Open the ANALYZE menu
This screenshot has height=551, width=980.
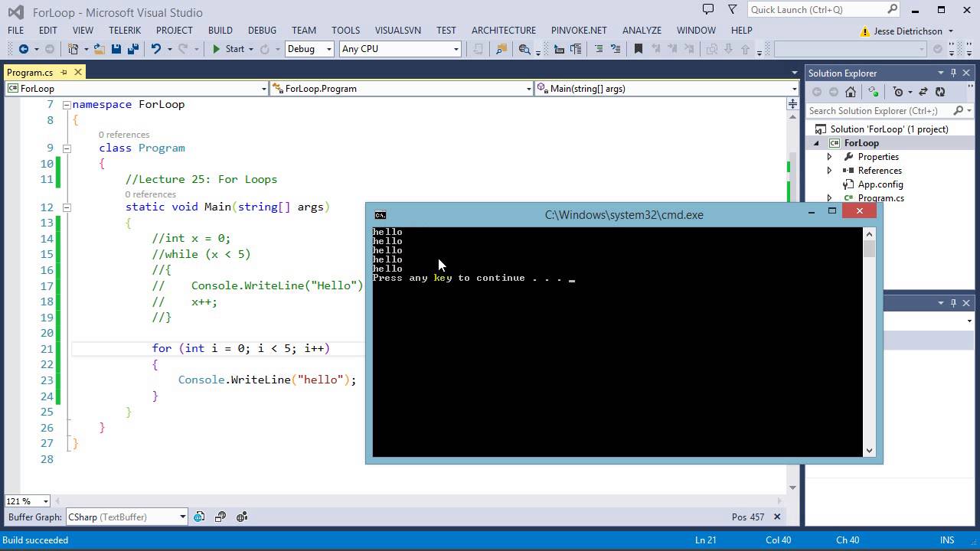coord(642,31)
